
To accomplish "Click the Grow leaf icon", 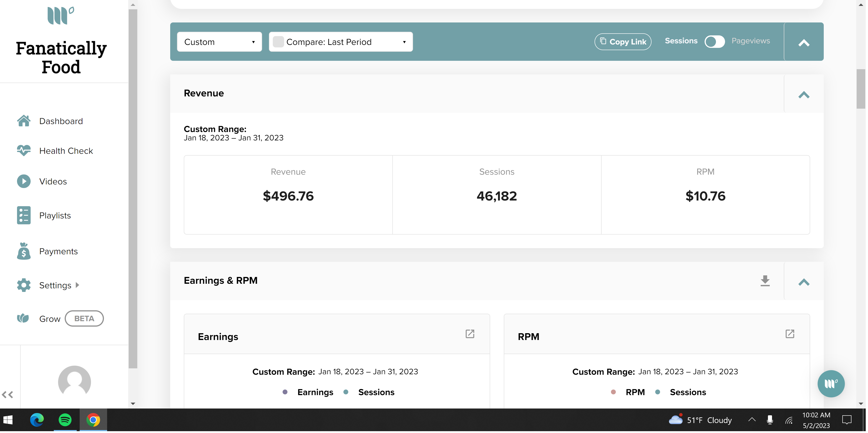I will (x=23, y=318).
